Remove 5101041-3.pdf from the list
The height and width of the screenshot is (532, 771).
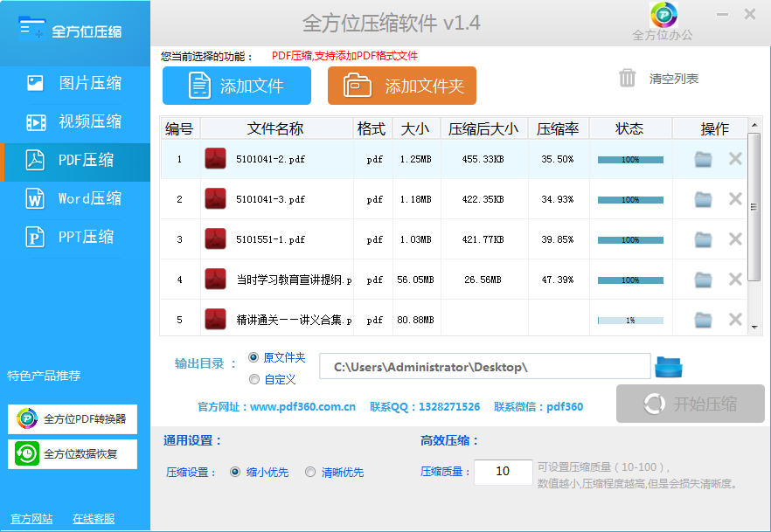pos(735,199)
